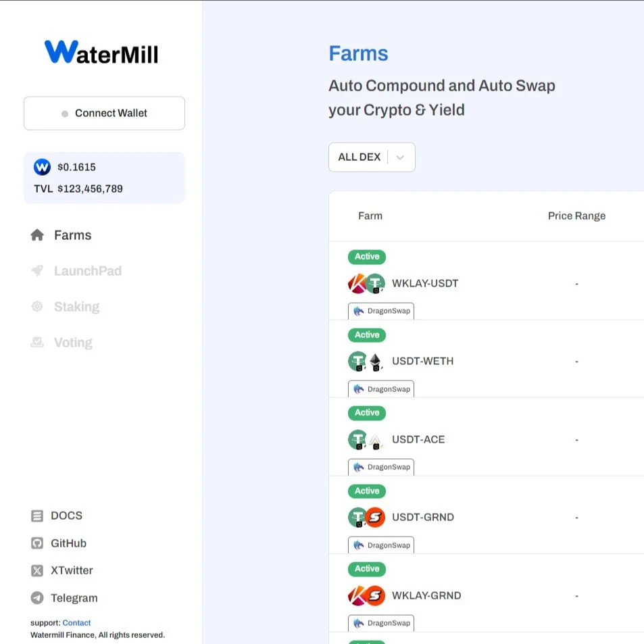644x644 pixels.
Task: Open the GitHub icon link
Action: pos(37,543)
